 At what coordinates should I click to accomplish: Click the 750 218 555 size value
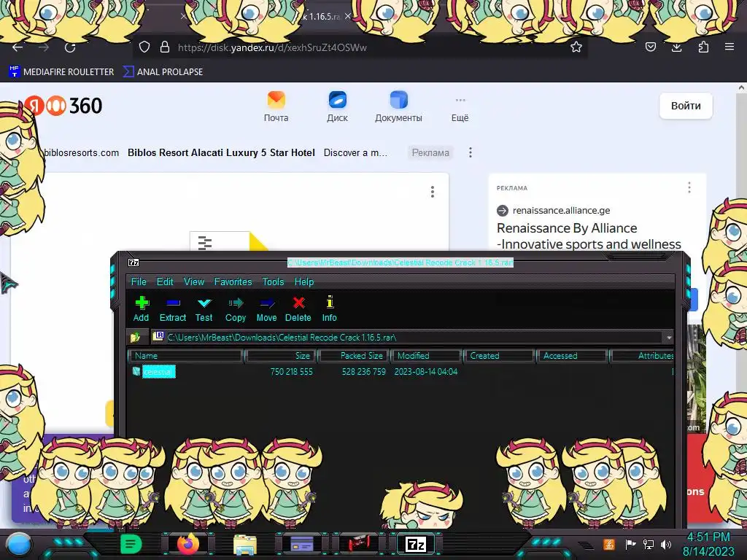click(x=292, y=371)
